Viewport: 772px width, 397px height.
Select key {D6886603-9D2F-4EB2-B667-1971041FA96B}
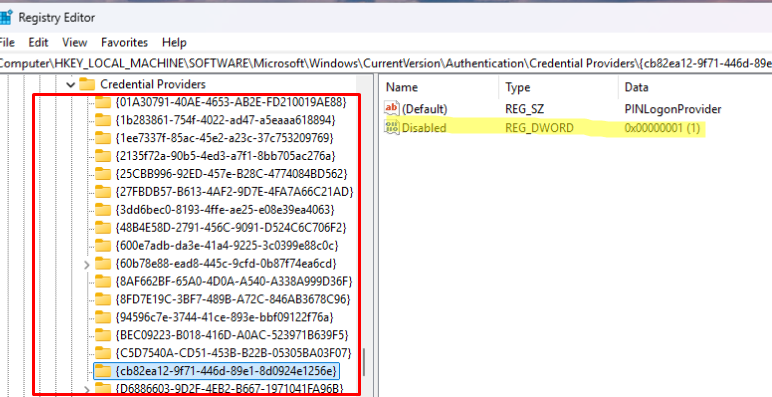229,389
